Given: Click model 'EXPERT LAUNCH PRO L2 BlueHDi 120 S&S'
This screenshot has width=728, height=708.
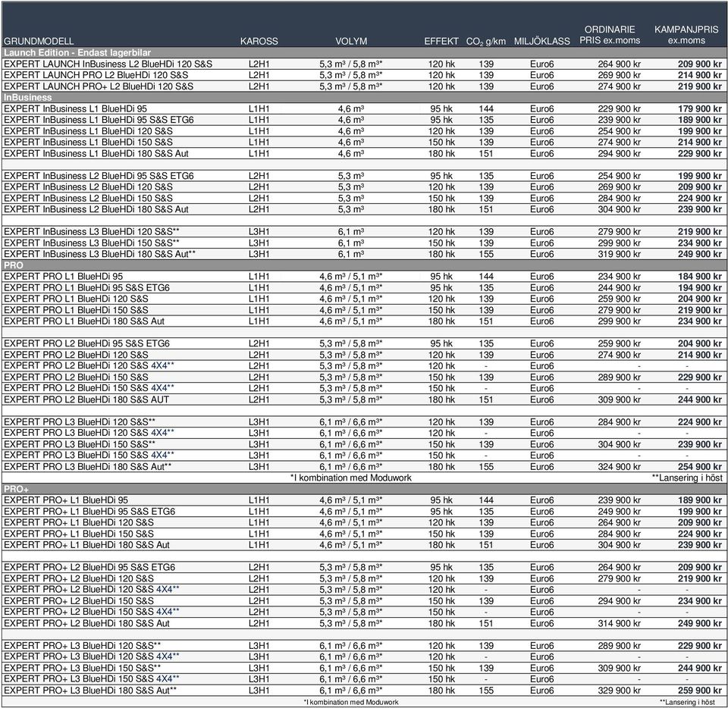Looking at the screenshot, I should 96,75.
